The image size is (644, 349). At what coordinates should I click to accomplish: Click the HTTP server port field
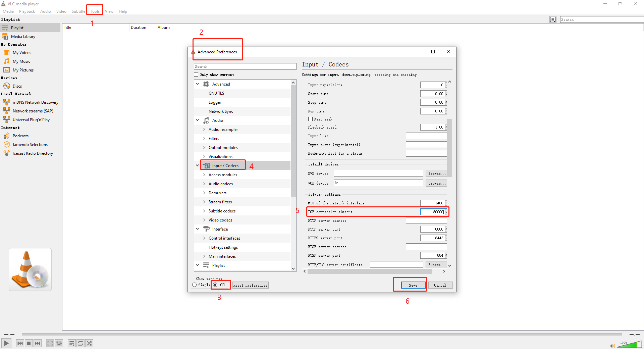[433, 229]
